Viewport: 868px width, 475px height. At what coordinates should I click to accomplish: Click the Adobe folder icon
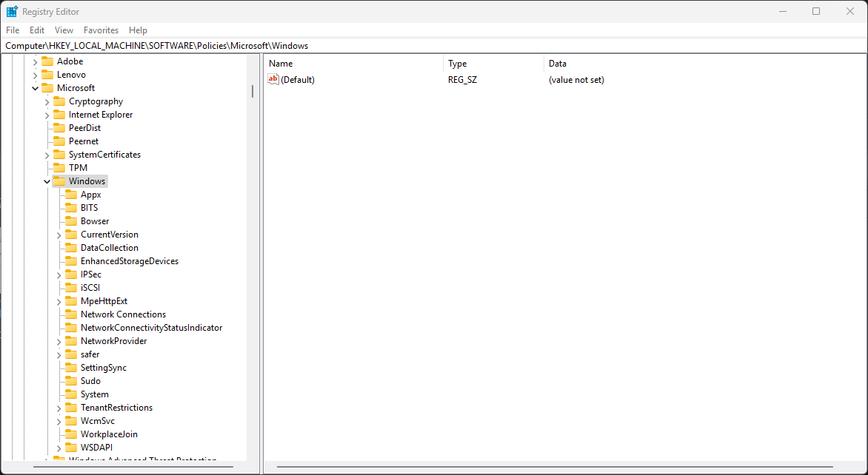[47, 61]
